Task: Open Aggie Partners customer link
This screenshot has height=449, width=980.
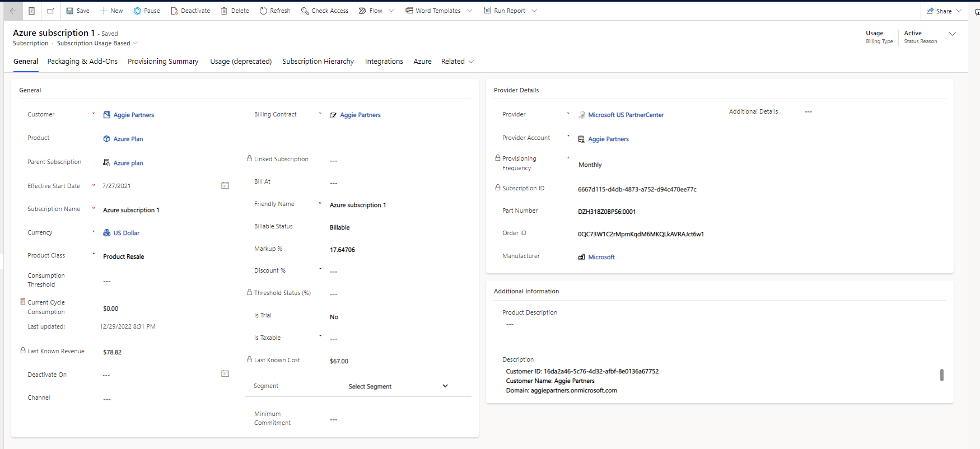Action: coord(134,115)
